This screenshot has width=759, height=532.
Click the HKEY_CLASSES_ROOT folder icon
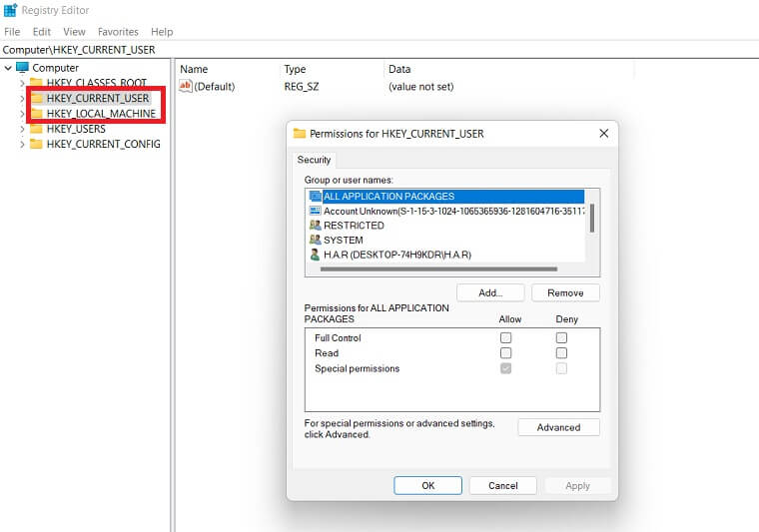coord(36,82)
